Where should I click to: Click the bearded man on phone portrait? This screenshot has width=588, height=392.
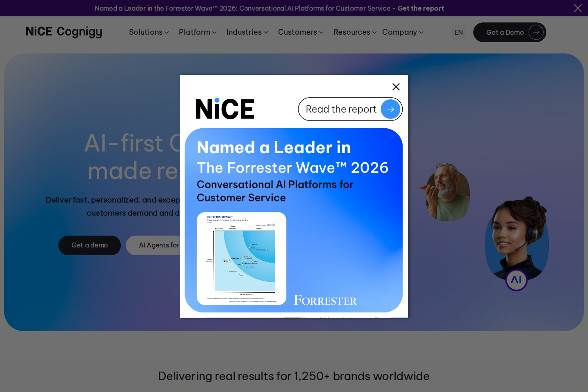pyautogui.click(x=446, y=192)
